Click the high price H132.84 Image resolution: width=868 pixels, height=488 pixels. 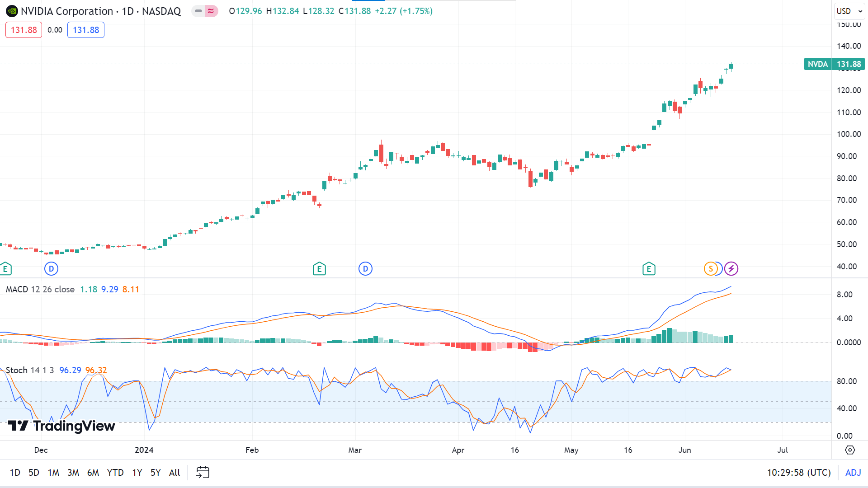tap(283, 11)
